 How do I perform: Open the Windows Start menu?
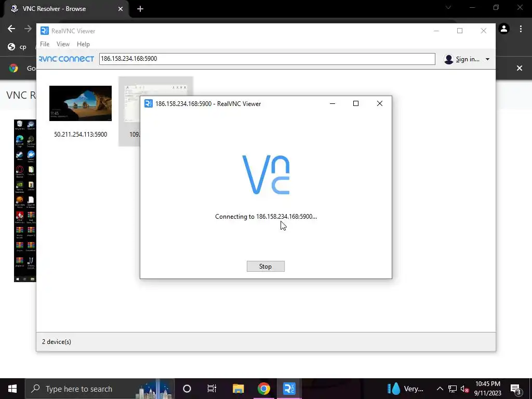(x=12, y=389)
